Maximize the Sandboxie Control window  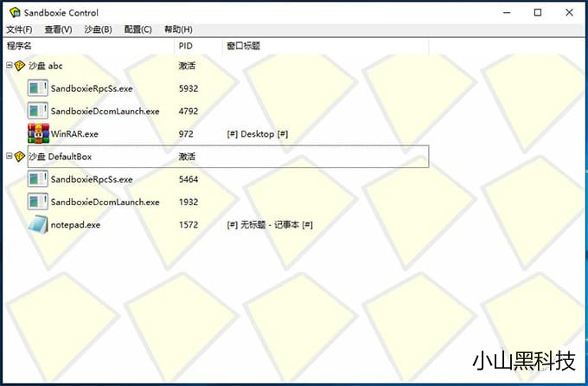538,12
